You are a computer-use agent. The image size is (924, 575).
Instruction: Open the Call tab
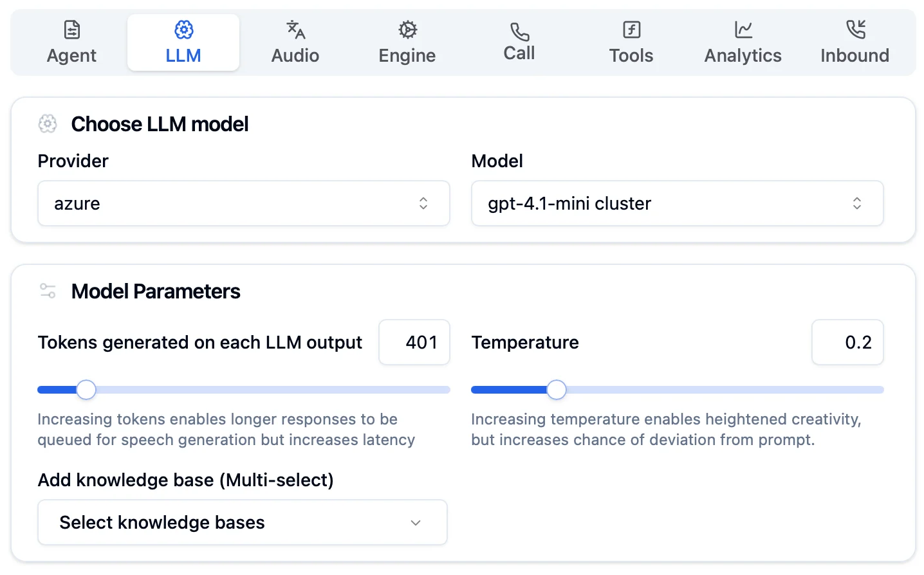[519, 42]
